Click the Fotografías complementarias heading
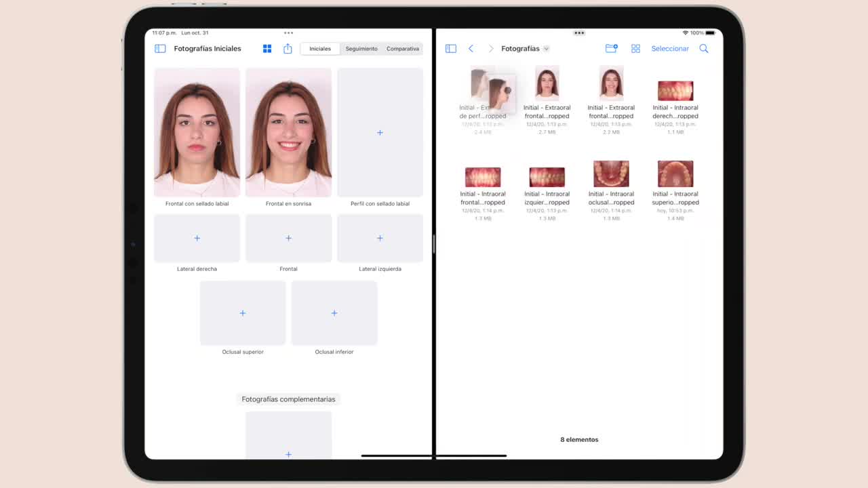868x488 pixels. [288, 399]
